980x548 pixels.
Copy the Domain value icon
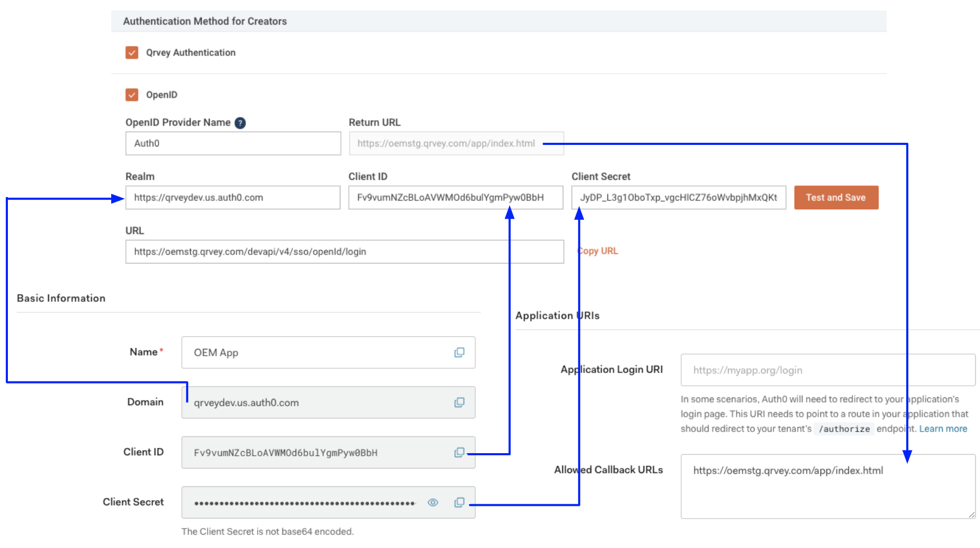(x=459, y=403)
